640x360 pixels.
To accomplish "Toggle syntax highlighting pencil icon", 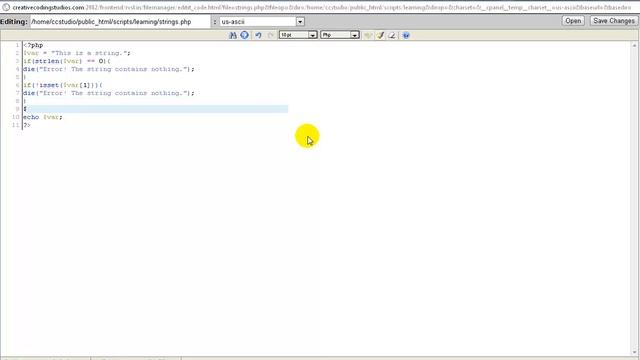I will [x=380, y=35].
